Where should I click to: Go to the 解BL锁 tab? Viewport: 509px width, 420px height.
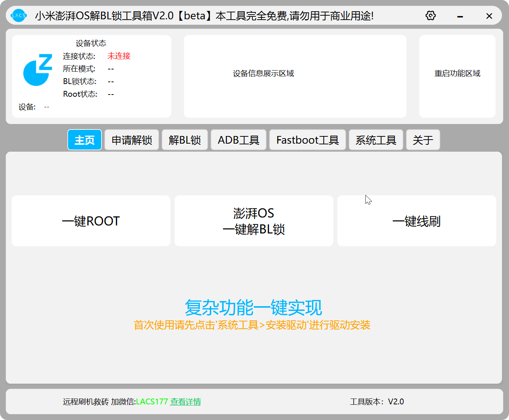tap(185, 140)
